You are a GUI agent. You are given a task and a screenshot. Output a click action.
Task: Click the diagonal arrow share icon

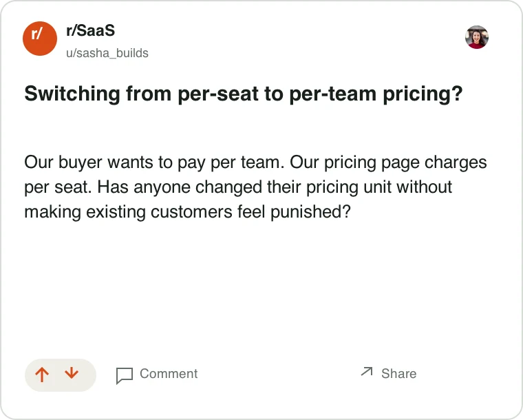pos(367,372)
